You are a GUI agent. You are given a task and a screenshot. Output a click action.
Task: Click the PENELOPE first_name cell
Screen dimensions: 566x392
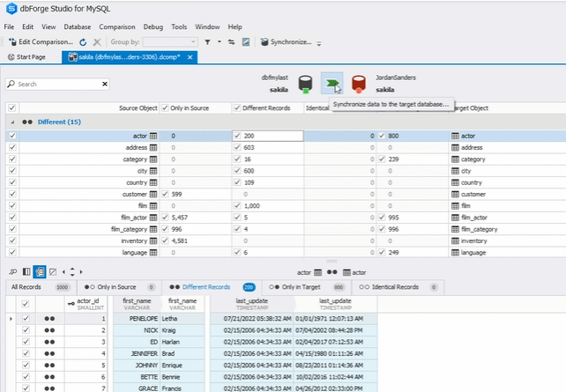(x=137, y=319)
